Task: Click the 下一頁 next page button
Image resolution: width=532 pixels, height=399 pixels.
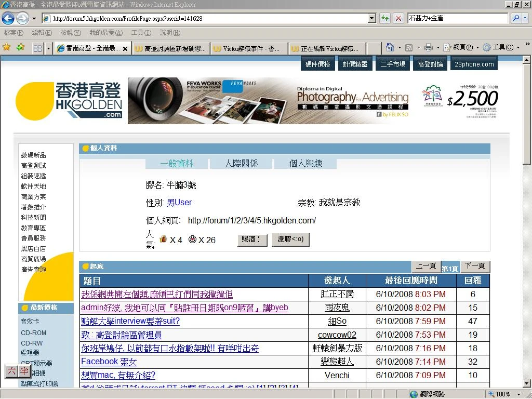Action: [475, 266]
